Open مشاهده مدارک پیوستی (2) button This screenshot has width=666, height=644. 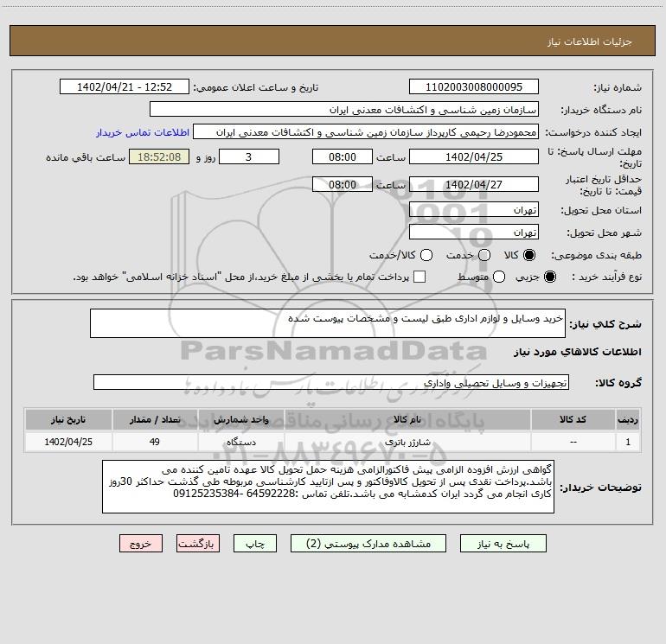click(x=368, y=544)
